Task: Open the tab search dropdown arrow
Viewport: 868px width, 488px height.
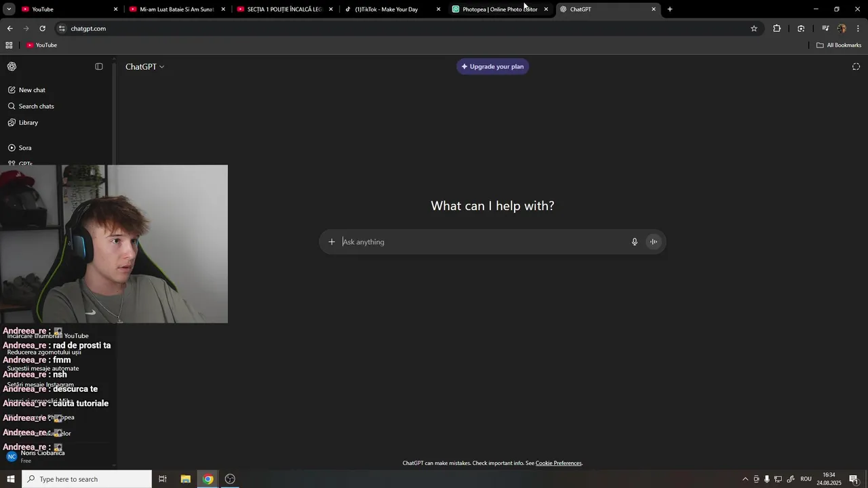Action: point(9,9)
